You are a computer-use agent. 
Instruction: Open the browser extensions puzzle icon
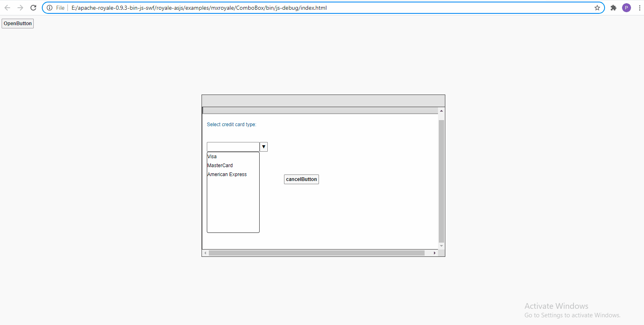tap(614, 8)
